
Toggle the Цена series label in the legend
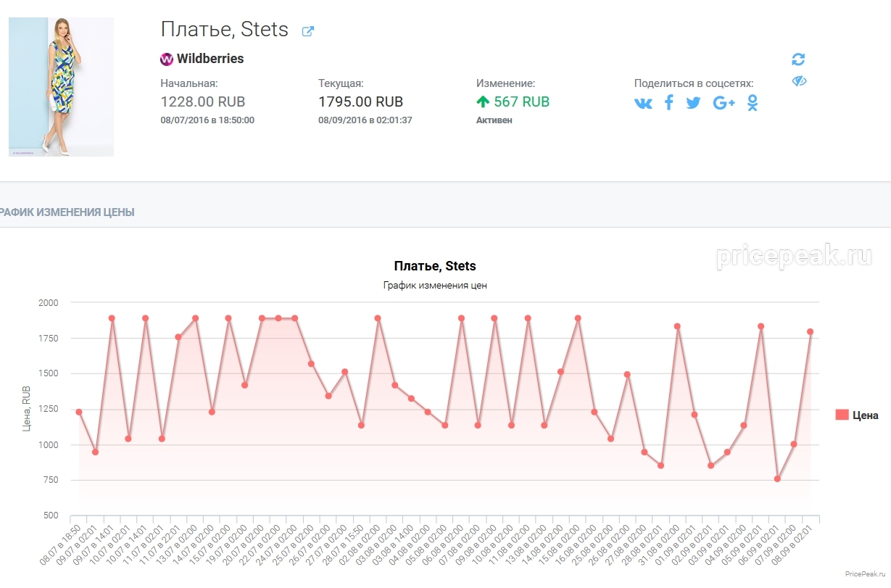[865, 415]
